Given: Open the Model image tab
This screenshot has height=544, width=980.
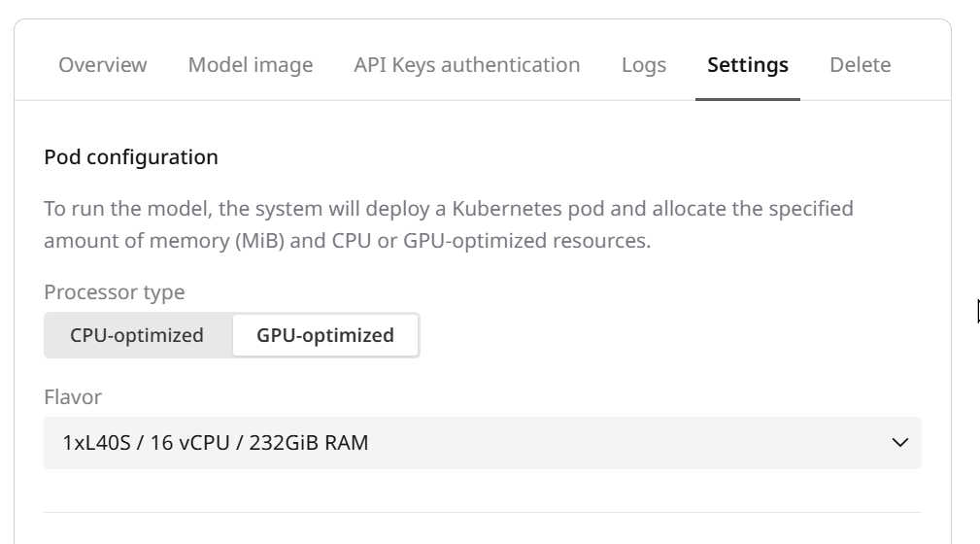Looking at the screenshot, I should coord(251,65).
